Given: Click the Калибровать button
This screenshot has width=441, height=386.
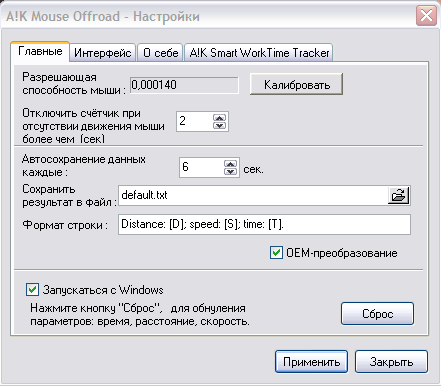Looking at the screenshot, I should click(296, 85).
